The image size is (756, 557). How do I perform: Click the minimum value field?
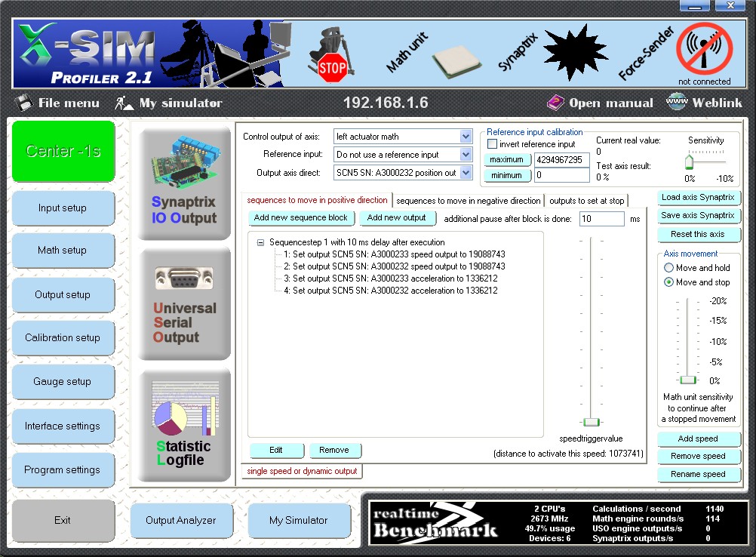[561, 175]
